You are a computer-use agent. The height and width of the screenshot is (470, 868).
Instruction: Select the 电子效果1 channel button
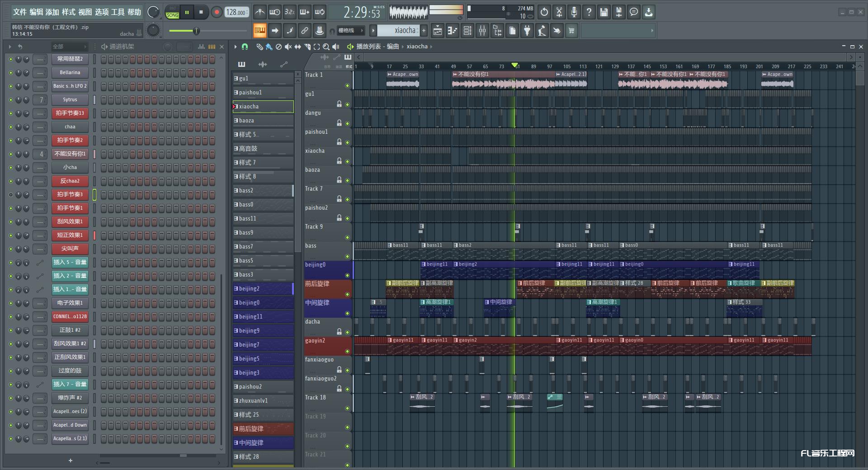tap(70, 303)
